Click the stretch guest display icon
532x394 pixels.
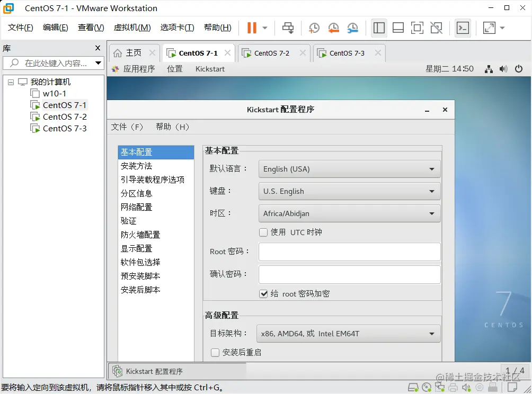[489, 28]
